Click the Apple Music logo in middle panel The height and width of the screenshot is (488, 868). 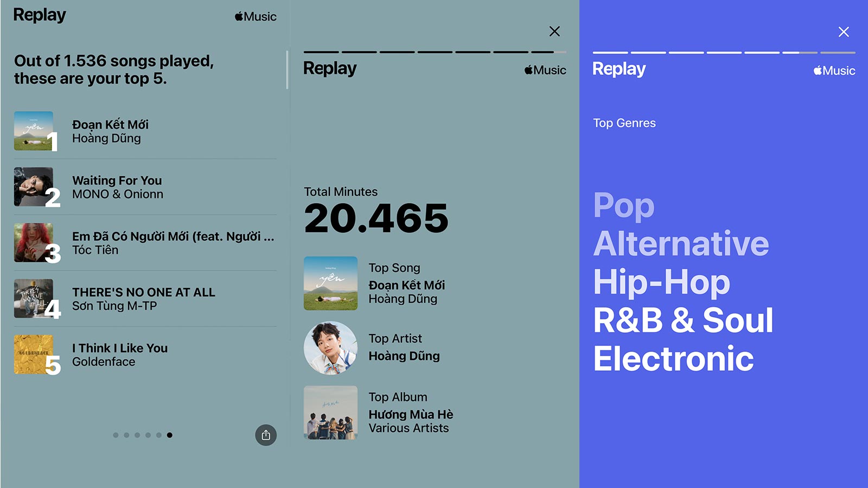(545, 70)
